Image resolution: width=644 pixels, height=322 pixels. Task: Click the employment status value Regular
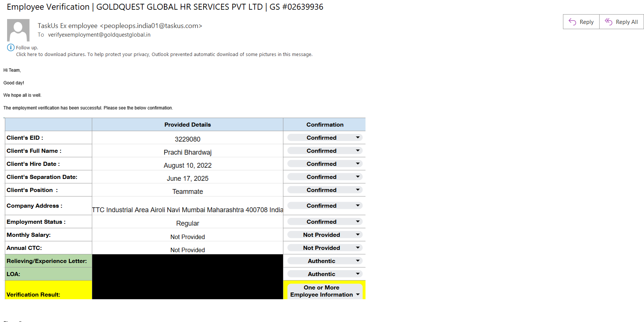[x=187, y=223]
